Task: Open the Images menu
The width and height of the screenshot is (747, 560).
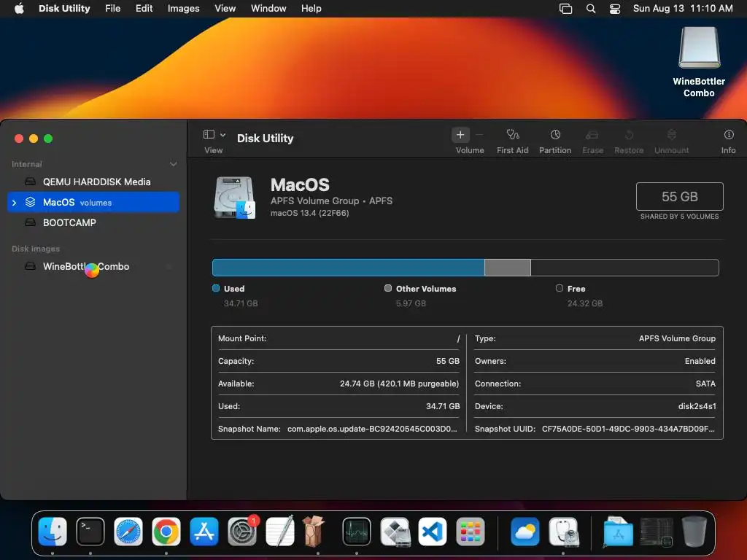Action: (x=183, y=8)
